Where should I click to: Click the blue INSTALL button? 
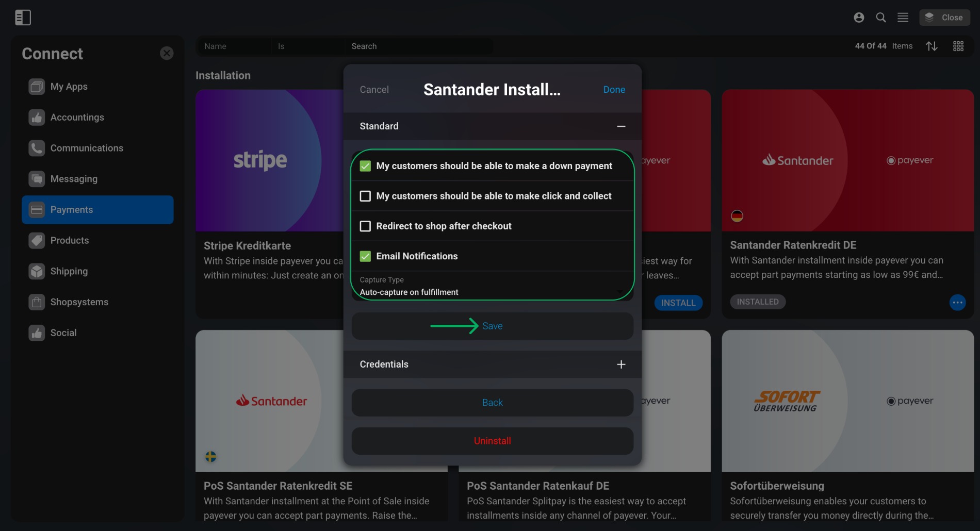pyautogui.click(x=678, y=303)
